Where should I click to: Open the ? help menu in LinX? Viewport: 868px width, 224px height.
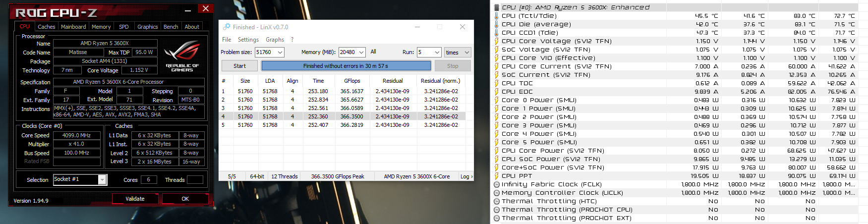[292, 40]
